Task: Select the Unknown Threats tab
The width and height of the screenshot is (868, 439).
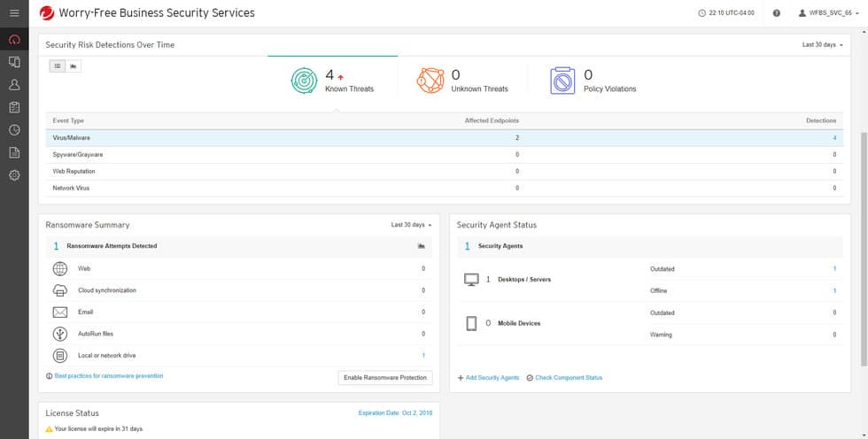Action: (x=462, y=81)
